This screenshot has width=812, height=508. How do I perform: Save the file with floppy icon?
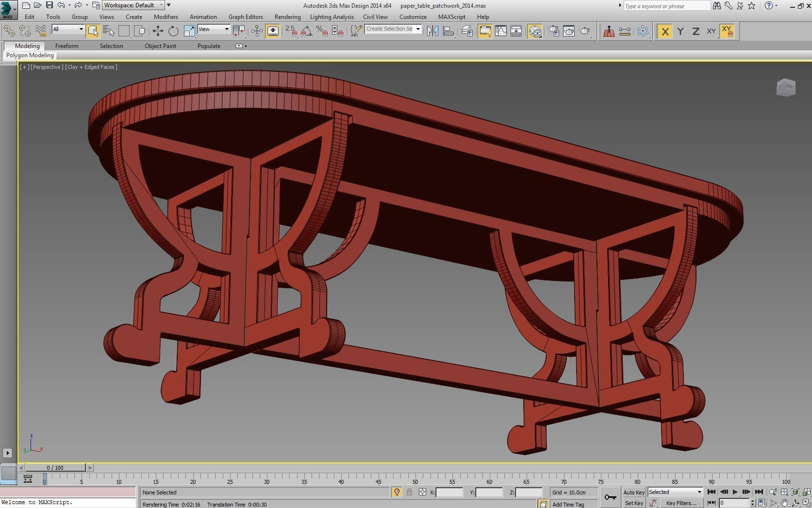point(49,5)
